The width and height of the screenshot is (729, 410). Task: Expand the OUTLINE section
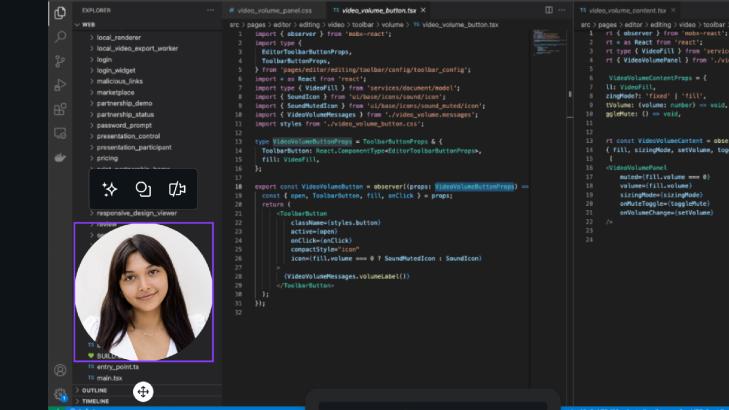(x=95, y=390)
